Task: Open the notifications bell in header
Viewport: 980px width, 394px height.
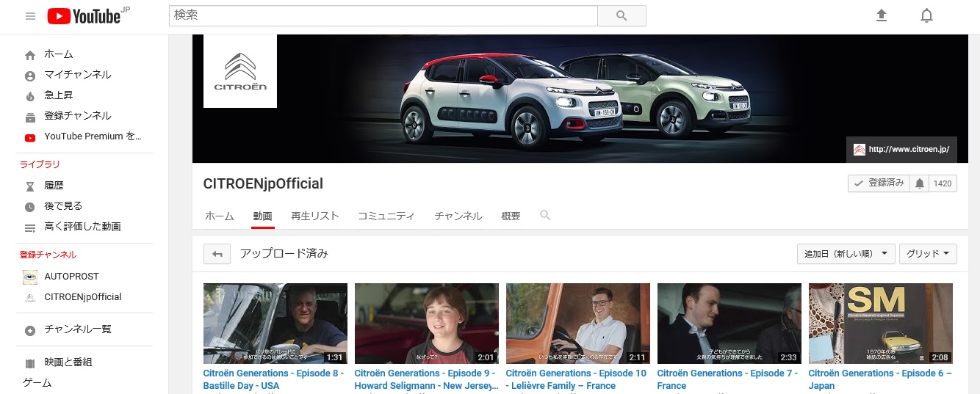Action: (x=927, y=15)
